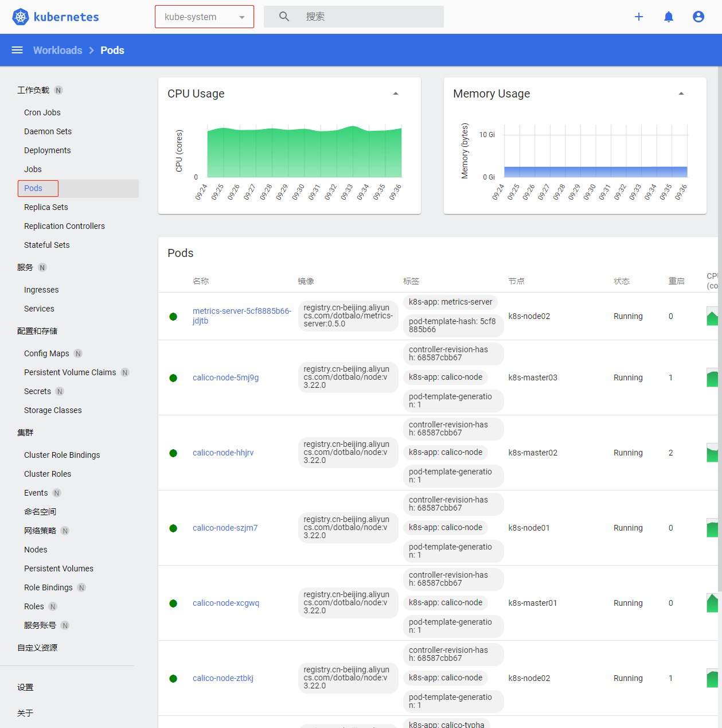This screenshot has height=728, width=722.
Task: Open Cron Jobs in sidebar
Action: 42,112
